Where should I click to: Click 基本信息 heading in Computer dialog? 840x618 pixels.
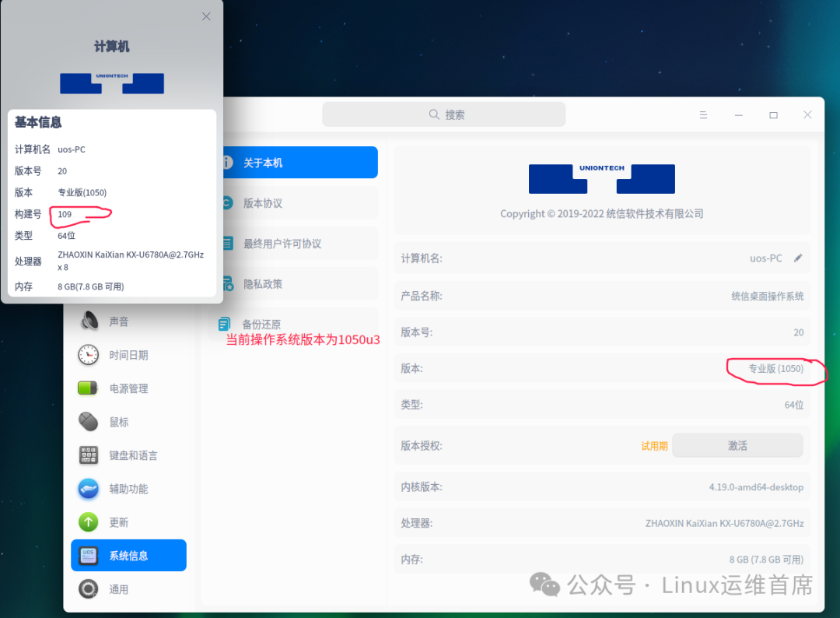[38, 122]
